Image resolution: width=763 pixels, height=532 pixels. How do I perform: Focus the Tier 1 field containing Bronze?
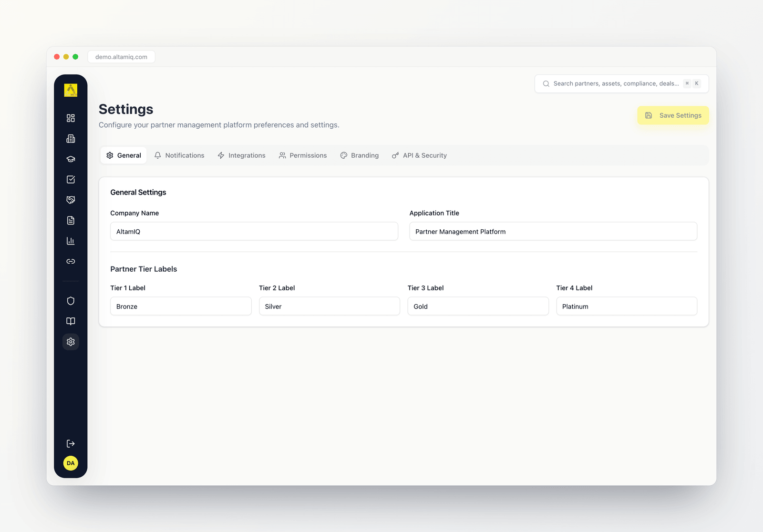(181, 306)
